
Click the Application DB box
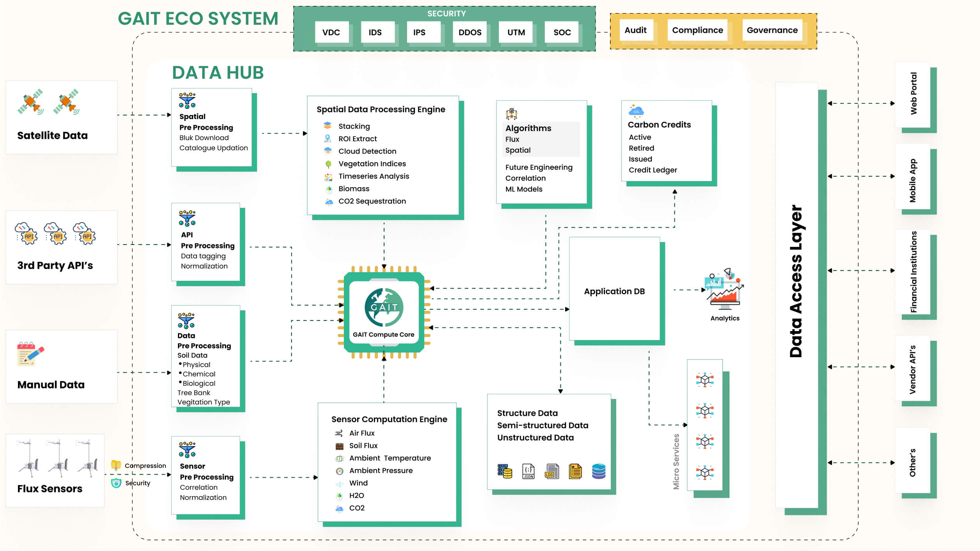point(614,289)
